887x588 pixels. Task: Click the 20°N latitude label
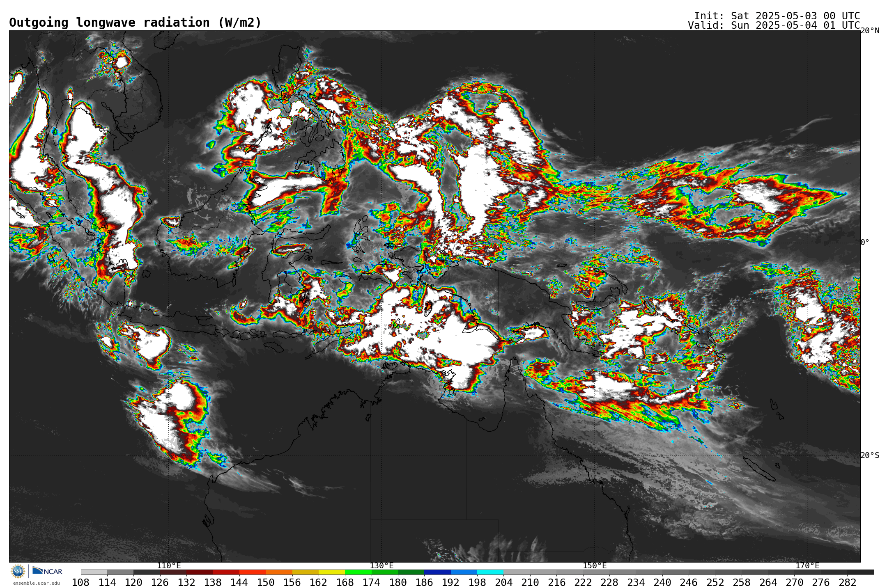click(870, 31)
